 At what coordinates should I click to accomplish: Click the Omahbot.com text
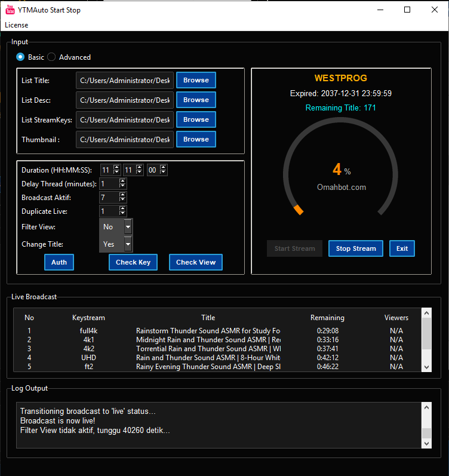pyautogui.click(x=342, y=188)
